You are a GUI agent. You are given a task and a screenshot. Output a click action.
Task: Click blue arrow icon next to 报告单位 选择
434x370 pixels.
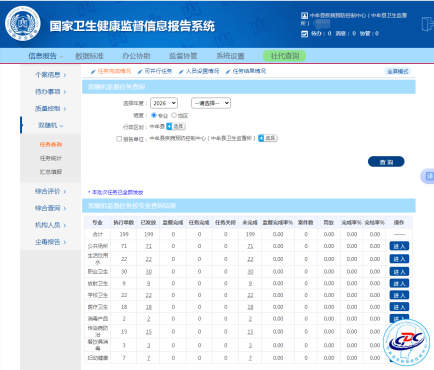261,138
